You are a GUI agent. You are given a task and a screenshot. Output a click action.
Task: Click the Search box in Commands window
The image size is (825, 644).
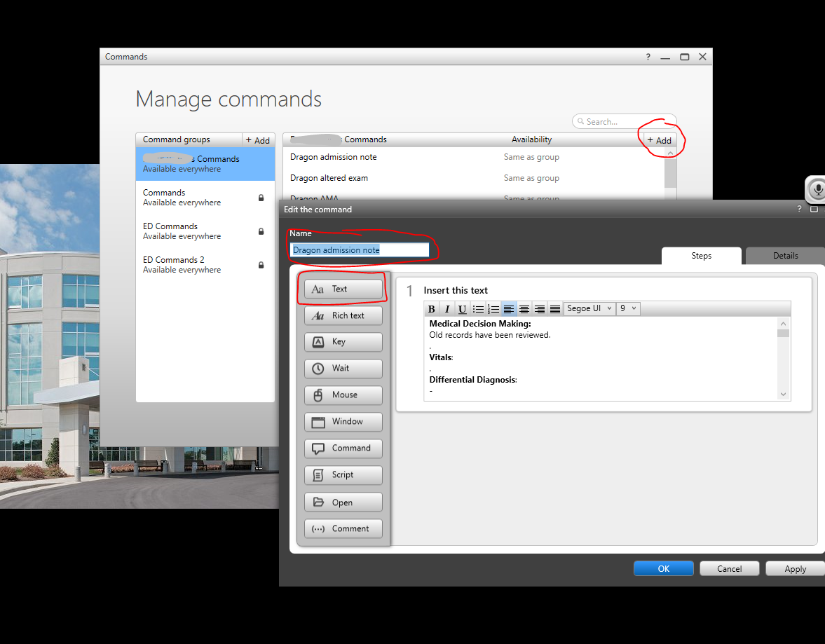click(624, 121)
